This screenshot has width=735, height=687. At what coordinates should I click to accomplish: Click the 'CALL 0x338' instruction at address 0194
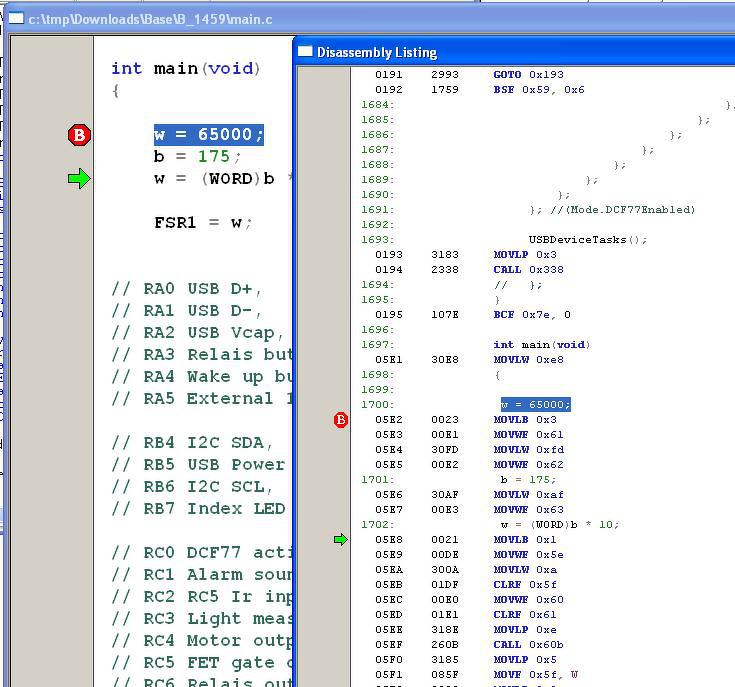[x=528, y=269]
